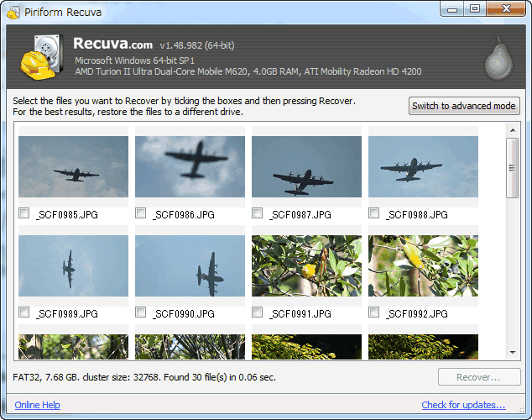Click the Piriform pear logo
Screen dimensions: 532x420
498,58
